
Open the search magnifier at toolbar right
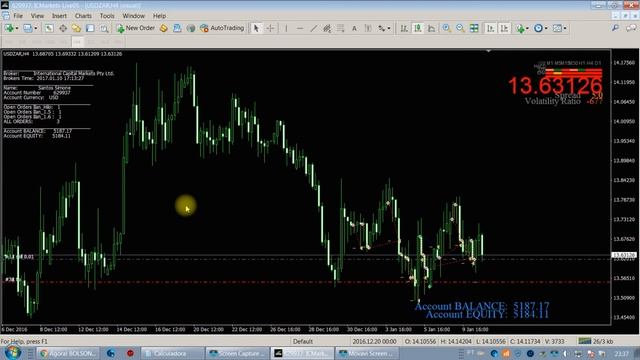(x=615, y=28)
